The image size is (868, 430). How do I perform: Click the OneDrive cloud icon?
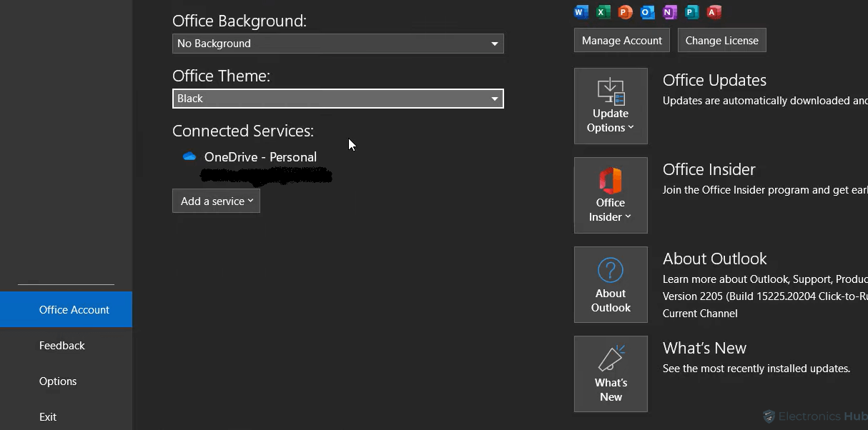coord(188,156)
